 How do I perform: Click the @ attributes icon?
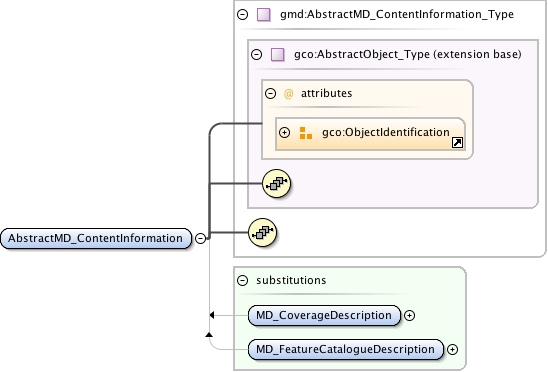click(x=288, y=94)
